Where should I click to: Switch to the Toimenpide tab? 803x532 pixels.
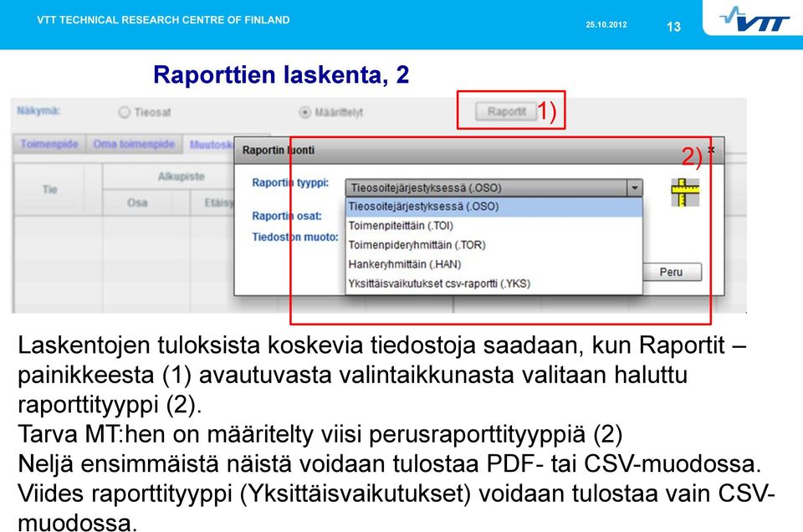(49, 144)
